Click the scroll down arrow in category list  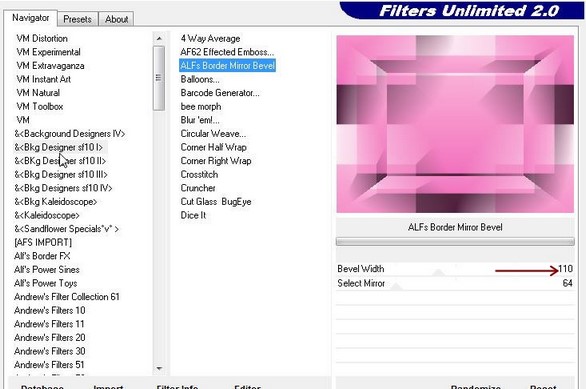coord(159,368)
